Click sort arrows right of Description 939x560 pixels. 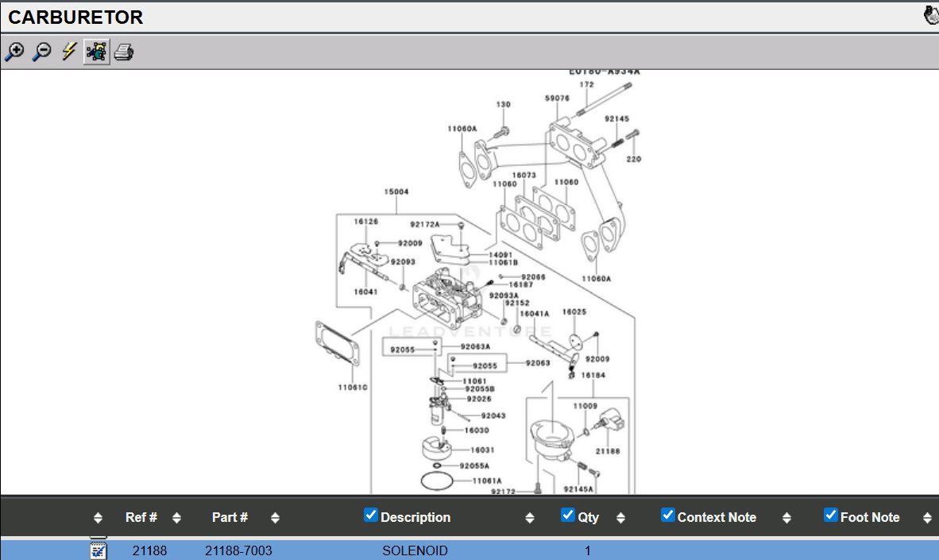click(x=530, y=518)
